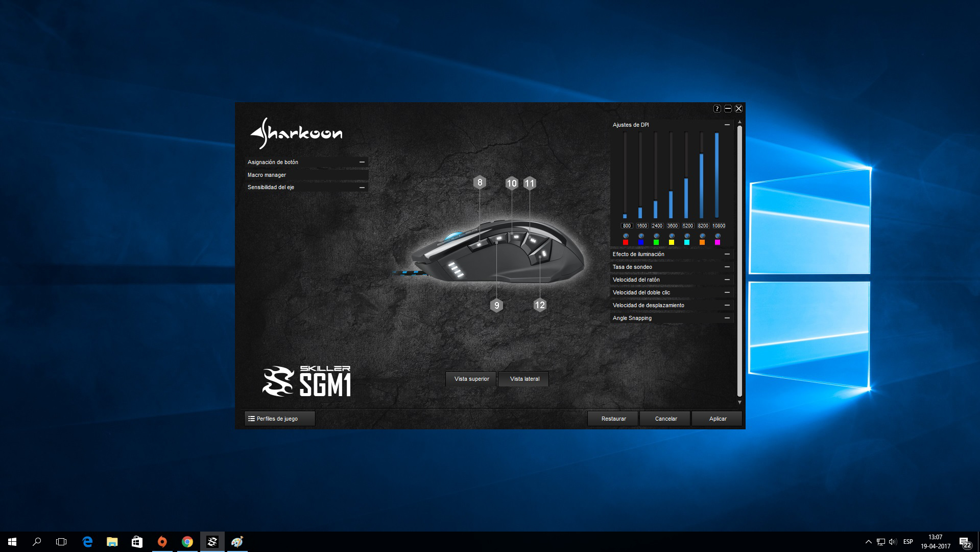Switch to the Vista lateral tab
The height and width of the screenshot is (552, 980).
[x=524, y=379]
